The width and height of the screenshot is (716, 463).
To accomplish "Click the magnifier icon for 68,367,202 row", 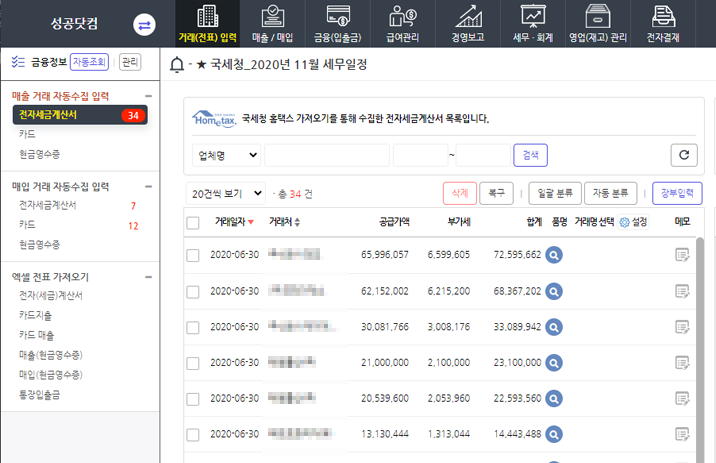I will [554, 291].
